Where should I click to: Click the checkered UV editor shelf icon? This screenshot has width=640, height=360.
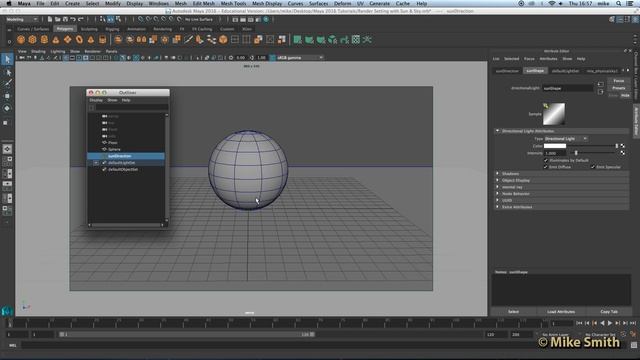coord(356,40)
